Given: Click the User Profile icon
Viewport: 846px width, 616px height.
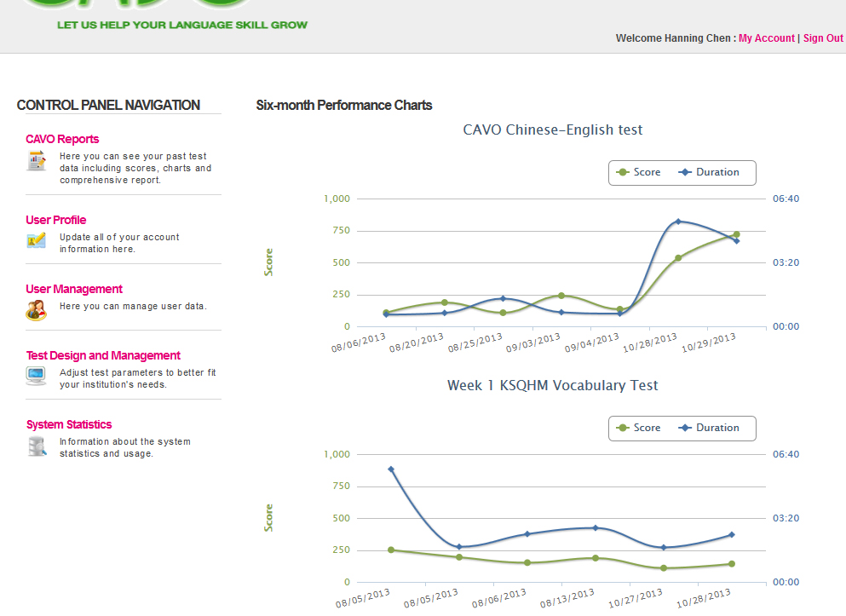Looking at the screenshot, I should click(36, 240).
